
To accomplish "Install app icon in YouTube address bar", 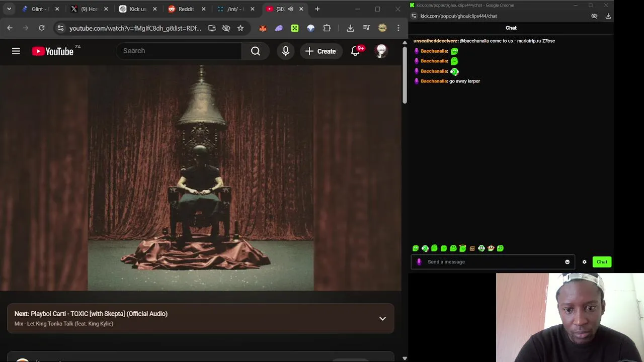I will pos(212,28).
